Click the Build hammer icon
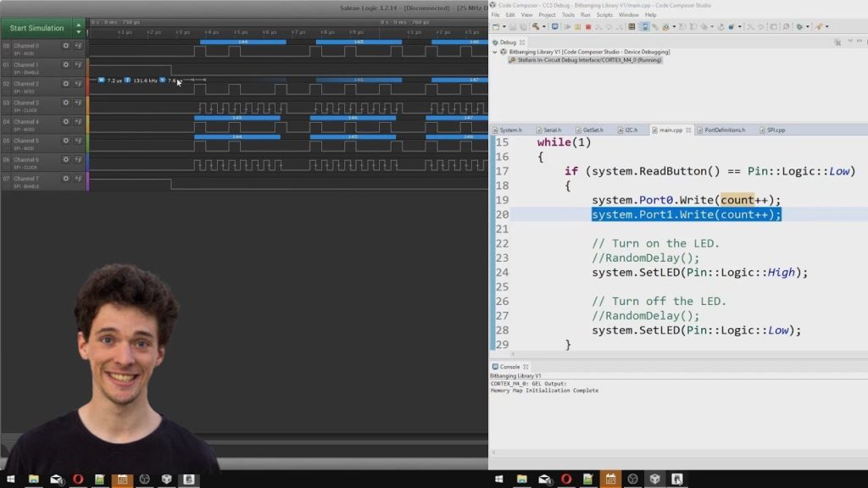The image size is (868, 488). [536, 26]
